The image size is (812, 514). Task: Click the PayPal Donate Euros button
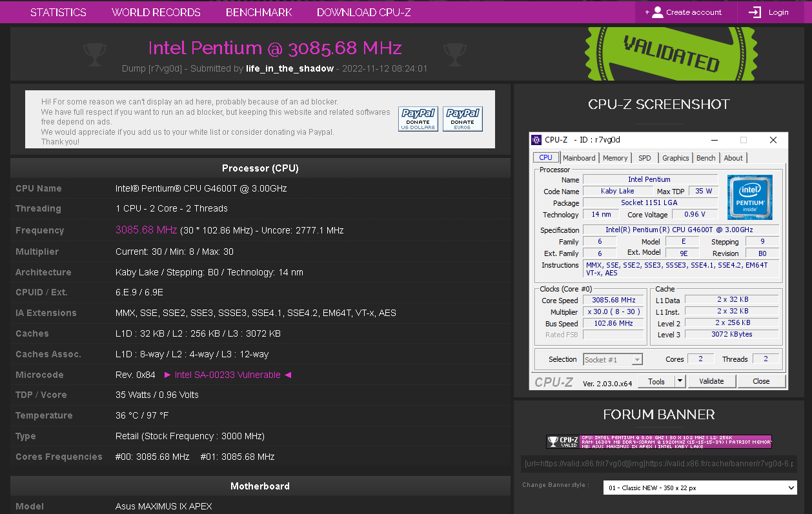[x=462, y=119]
